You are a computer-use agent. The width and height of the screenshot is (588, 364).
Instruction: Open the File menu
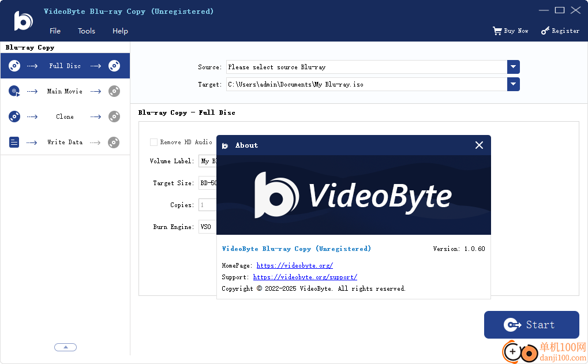click(x=55, y=31)
